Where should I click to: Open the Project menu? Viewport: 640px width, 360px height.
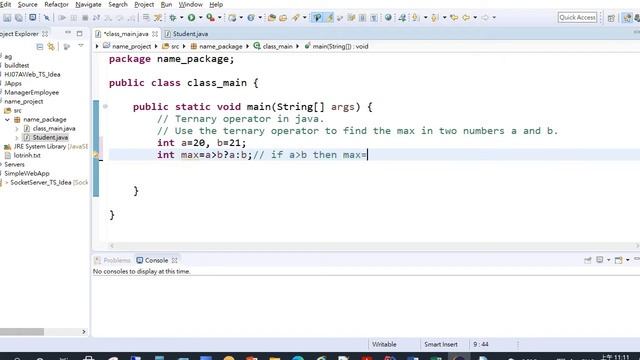(144, 4)
